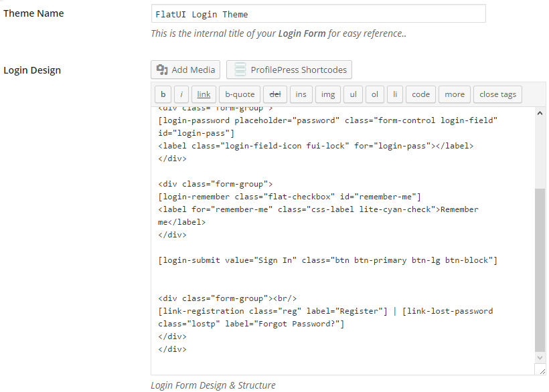Click the media icon in Add Media

(x=162, y=70)
